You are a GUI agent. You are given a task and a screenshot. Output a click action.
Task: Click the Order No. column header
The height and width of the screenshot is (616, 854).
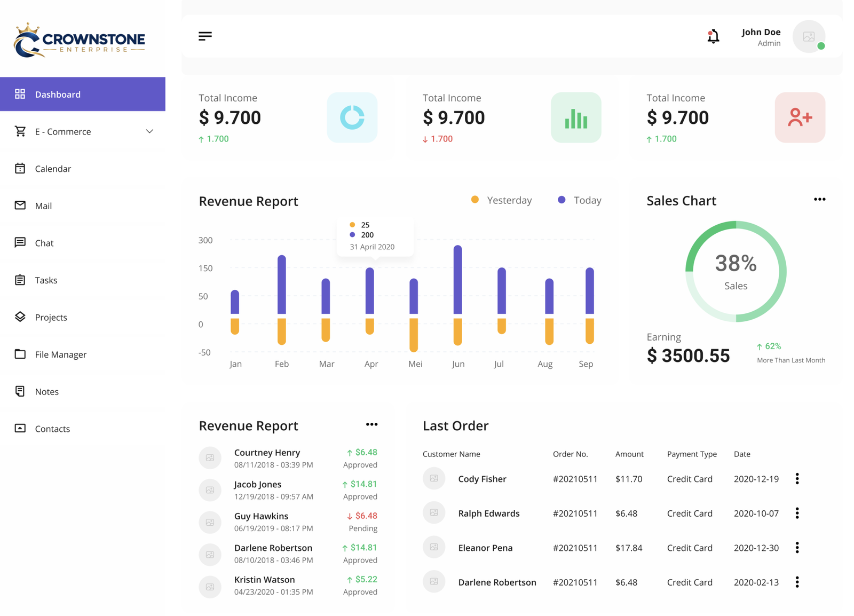570,454
